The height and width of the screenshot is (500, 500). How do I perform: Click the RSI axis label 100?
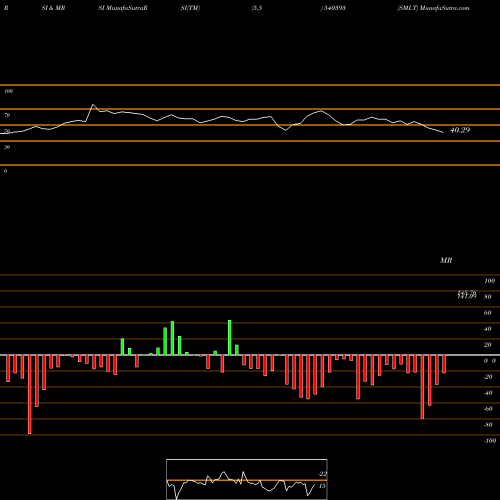tap(8, 91)
